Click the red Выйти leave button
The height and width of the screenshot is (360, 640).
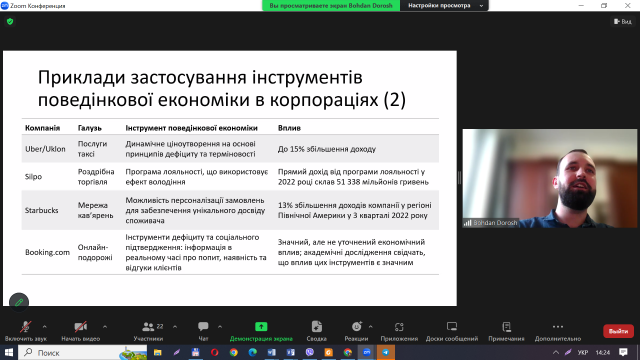pos(618,331)
